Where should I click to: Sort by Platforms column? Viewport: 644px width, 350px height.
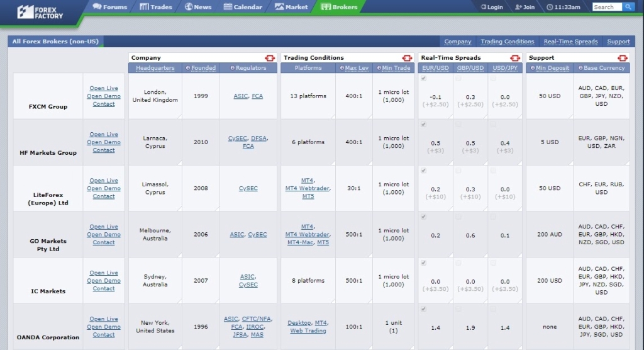pos(308,68)
